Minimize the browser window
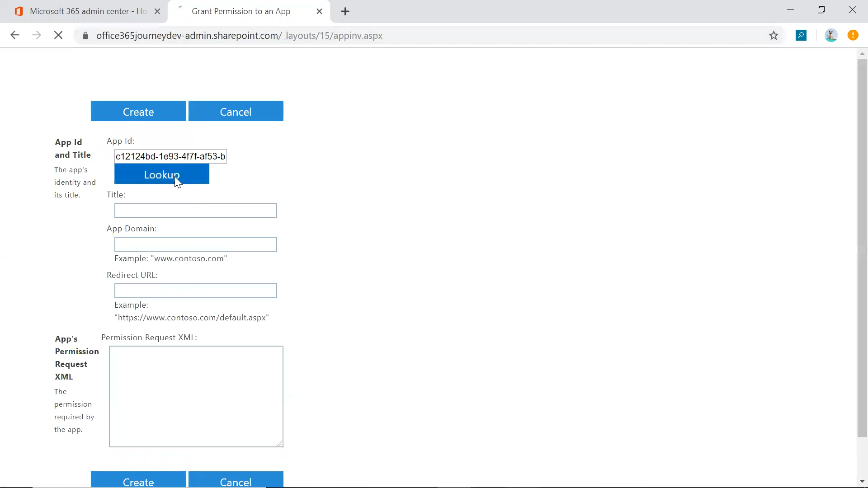This screenshot has width=868, height=488. (791, 10)
